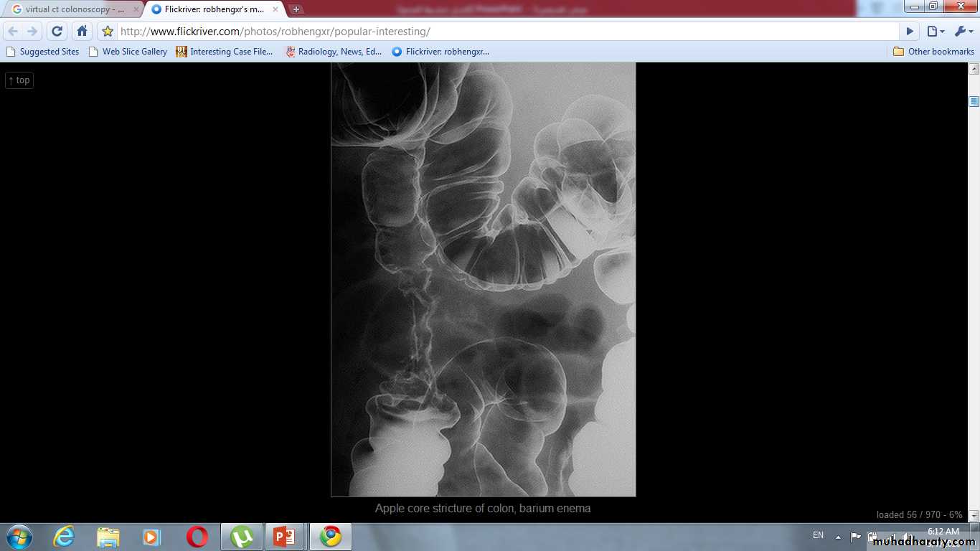Open the Interesting Case File bookmark
Image resolution: width=980 pixels, height=551 pixels.
(225, 52)
